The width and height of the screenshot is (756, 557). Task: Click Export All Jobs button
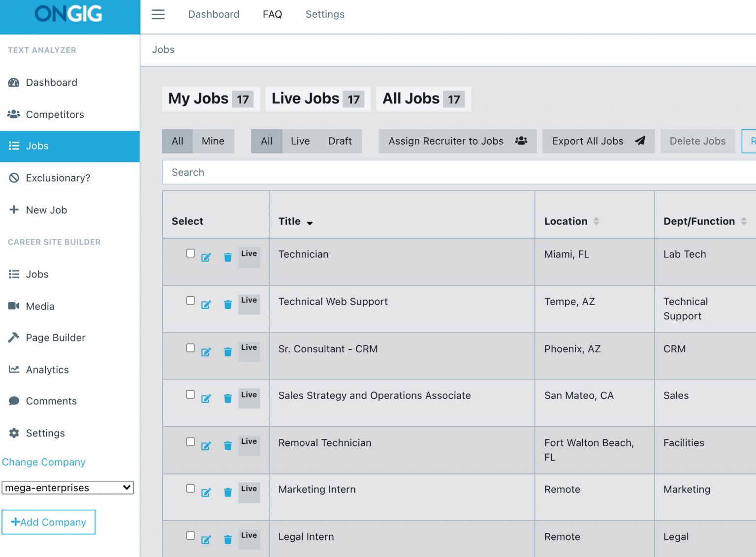(598, 141)
